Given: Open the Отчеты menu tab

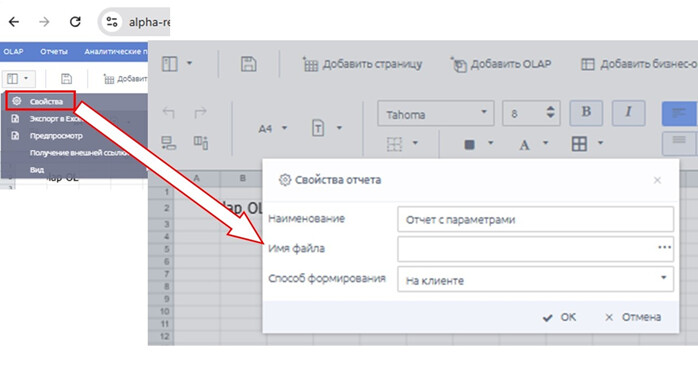Looking at the screenshot, I should (54, 52).
